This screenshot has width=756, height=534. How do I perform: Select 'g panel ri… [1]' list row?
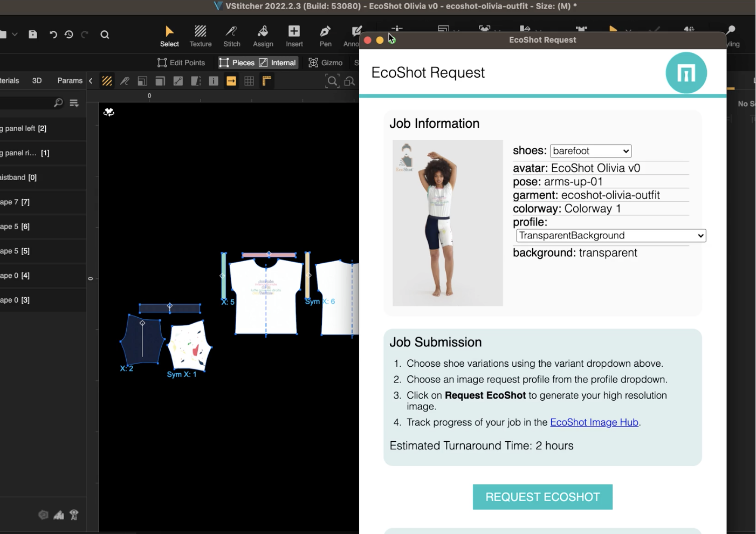pyautogui.click(x=43, y=153)
